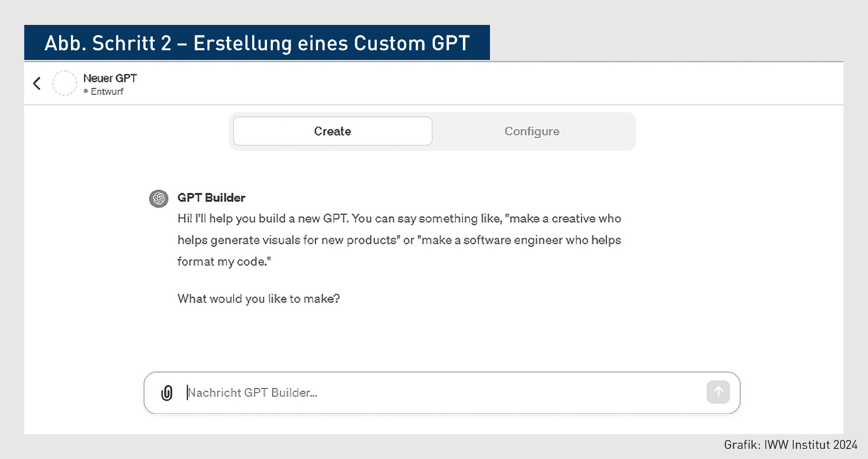The height and width of the screenshot is (459, 868).
Task: Switch to the Create tab
Action: pyautogui.click(x=333, y=131)
